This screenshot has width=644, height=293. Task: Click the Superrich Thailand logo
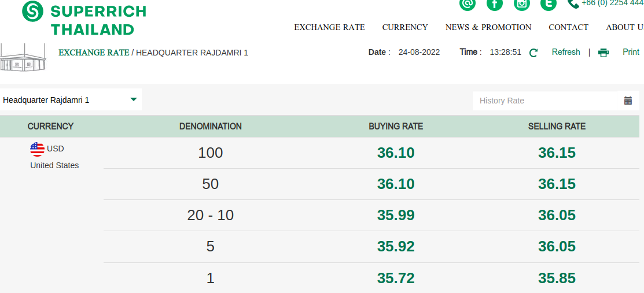point(84,19)
